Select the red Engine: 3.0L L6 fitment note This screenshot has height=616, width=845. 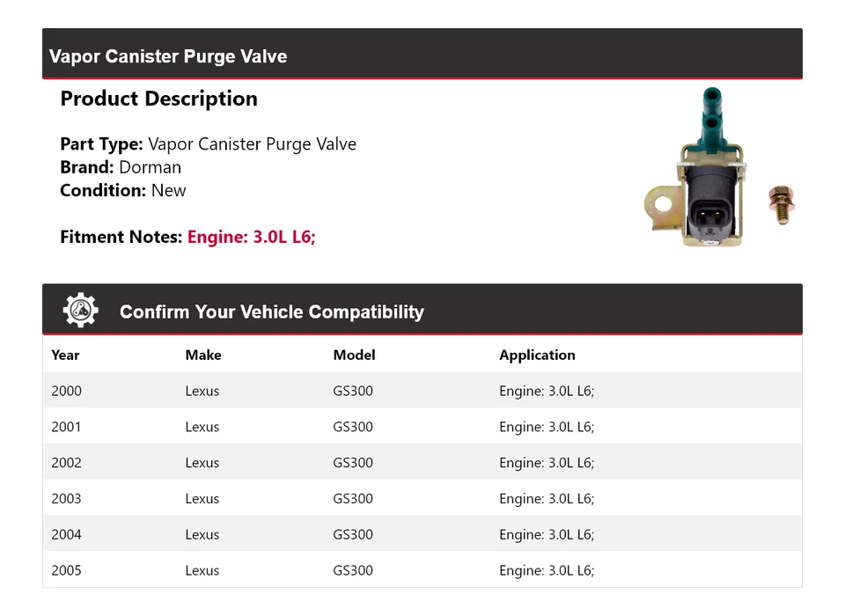[251, 237]
